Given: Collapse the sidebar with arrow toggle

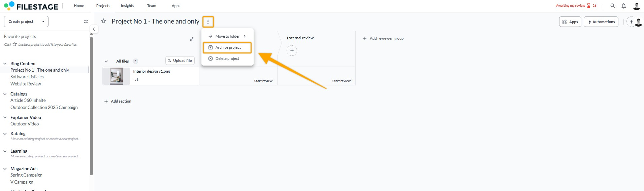Looking at the screenshot, I should click(94, 29).
